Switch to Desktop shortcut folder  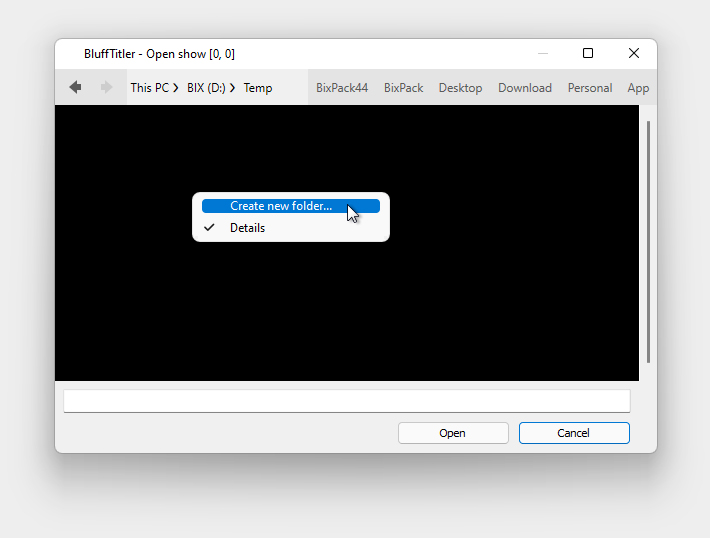[460, 88]
